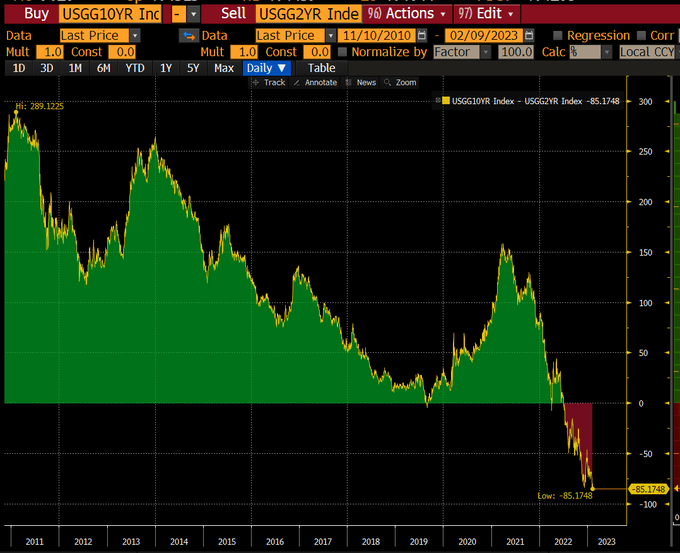
Task: Select the YTD range tab
Action: click(135, 68)
